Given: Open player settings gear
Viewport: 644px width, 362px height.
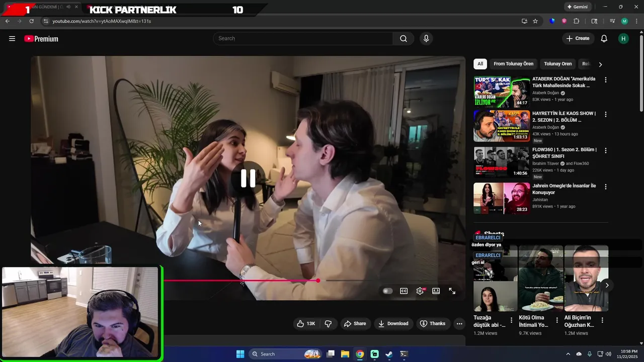Looking at the screenshot, I should (420, 291).
